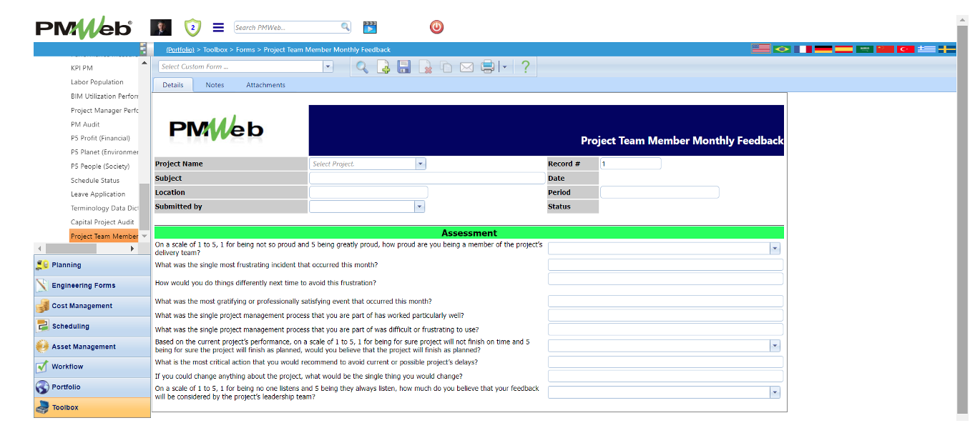Save the form using floppy disk icon
Image resolution: width=980 pixels, height=438 pixels.
pyautogui.click(x=404, y=67)
